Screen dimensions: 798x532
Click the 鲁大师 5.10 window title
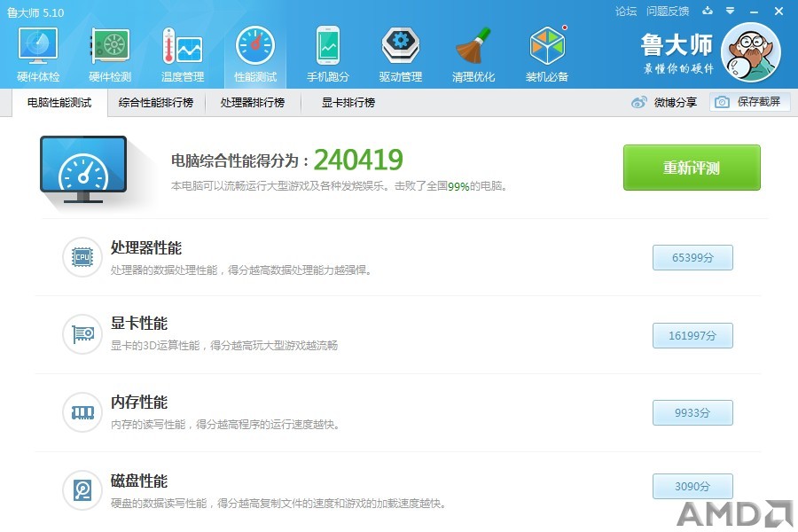point(35,12)
